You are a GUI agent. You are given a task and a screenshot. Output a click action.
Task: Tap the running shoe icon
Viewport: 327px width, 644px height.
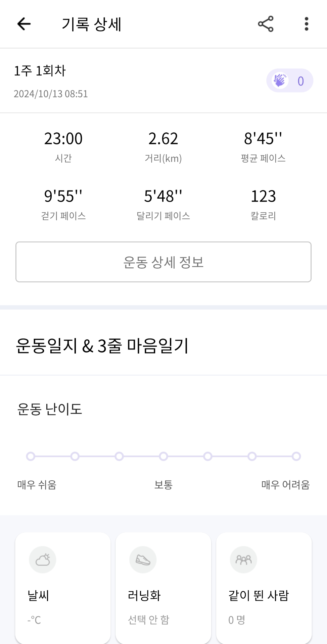point(143,559)
